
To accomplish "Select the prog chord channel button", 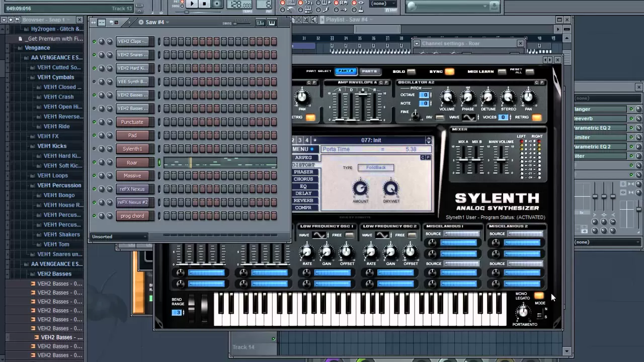I will click(x=132, y=216).
